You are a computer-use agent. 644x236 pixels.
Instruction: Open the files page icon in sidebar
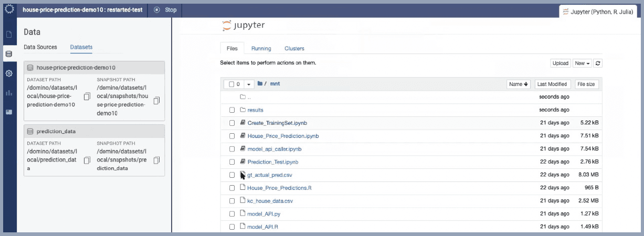tap(8, 35)
